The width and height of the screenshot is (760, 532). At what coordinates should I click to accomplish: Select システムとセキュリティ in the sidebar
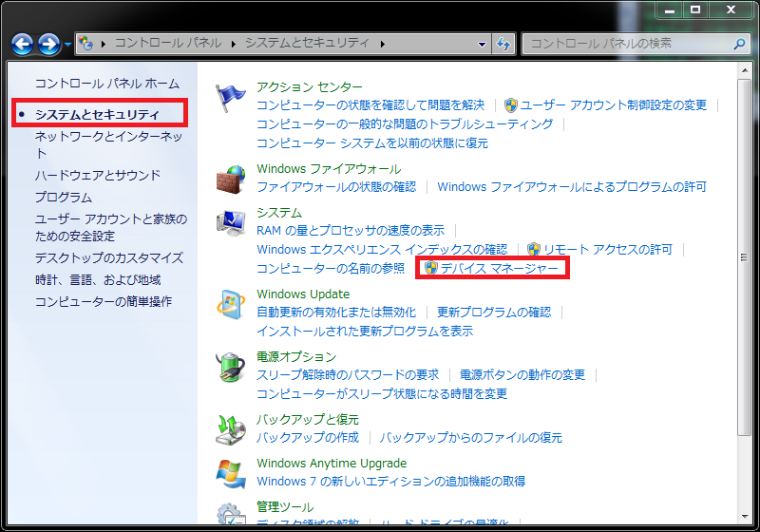(97, 114)
